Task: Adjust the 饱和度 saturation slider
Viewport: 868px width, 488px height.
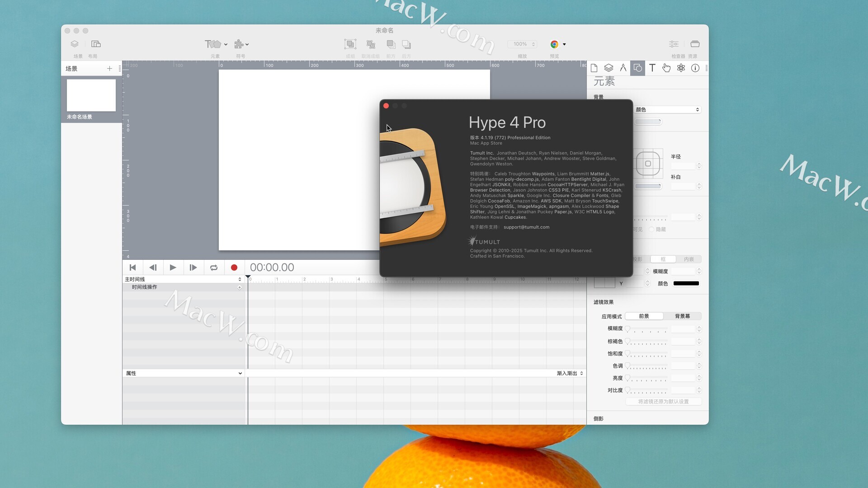Action: coord(647,353)
